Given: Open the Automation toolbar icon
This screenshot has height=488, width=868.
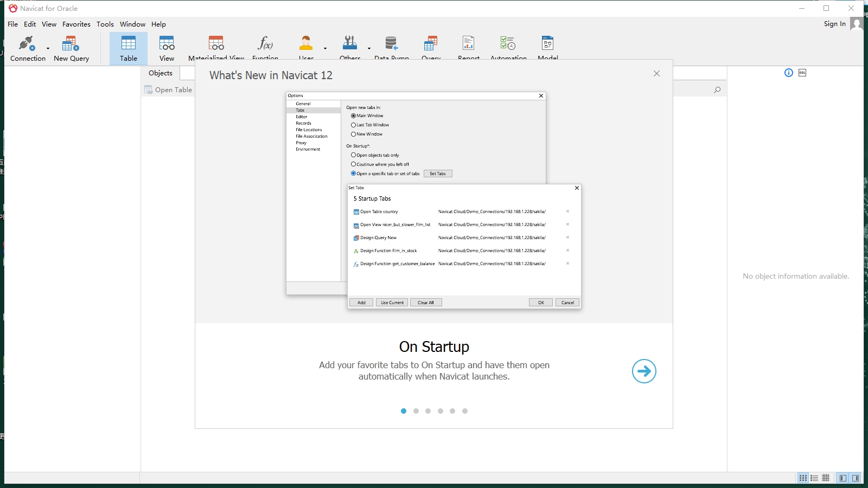Looking at the screenshot, I should click(x=508, y=48).
